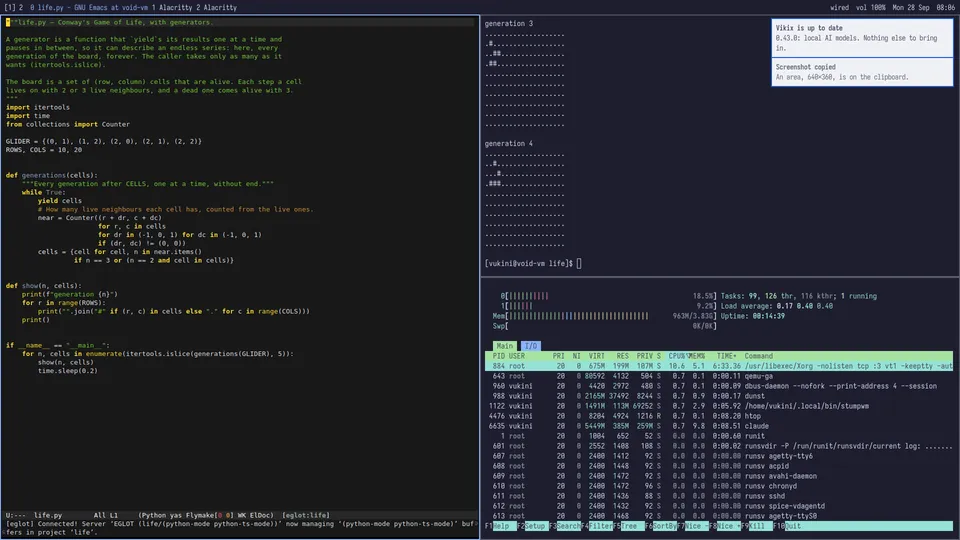Sort htop by the PID column header
The width and height of the screenshot is (960, 540).
(499, 356)
